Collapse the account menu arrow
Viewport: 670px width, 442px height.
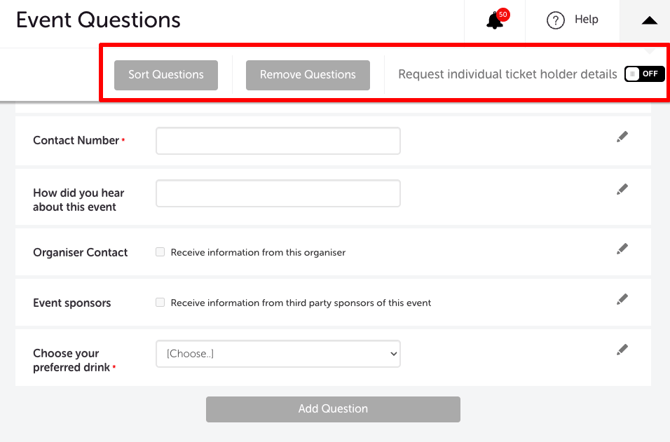click(x=649, y=20)
